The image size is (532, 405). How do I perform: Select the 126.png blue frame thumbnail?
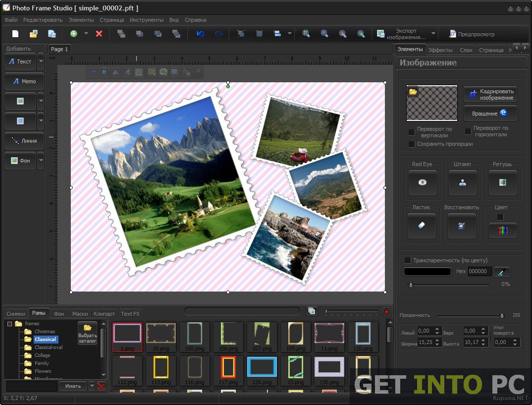pos(262,370)
